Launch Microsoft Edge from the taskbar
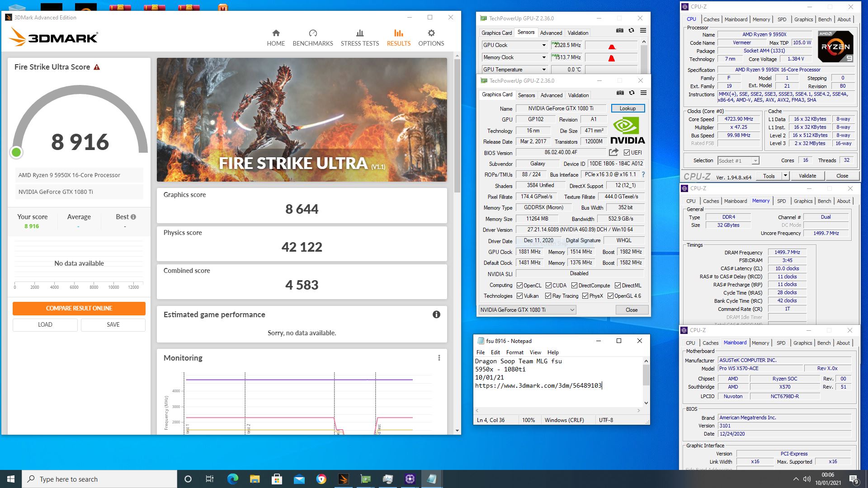Image resolution: width=868 pixels, height=488 pixels. (x=232, y=479)
